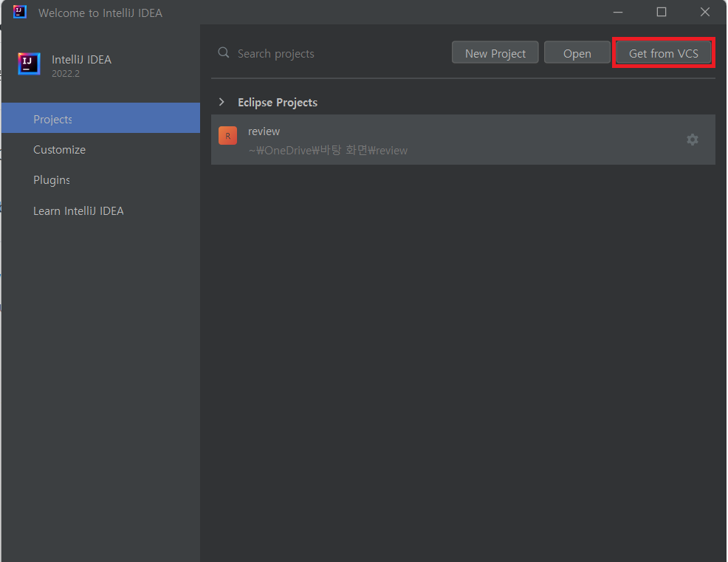The height and width of the screenshot is (562, 728).
Task: Click the 2022.2 version label
Action: click(x=66, y=73)
